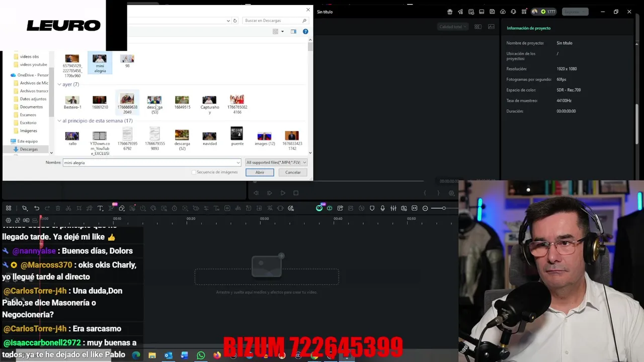Screen dimensions: 644x362
Task: Open All supported files type dropdown
Action: (276, 162)
